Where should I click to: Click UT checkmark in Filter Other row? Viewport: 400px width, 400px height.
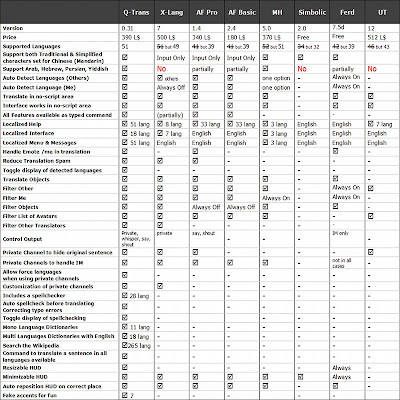tap(370, 188)
